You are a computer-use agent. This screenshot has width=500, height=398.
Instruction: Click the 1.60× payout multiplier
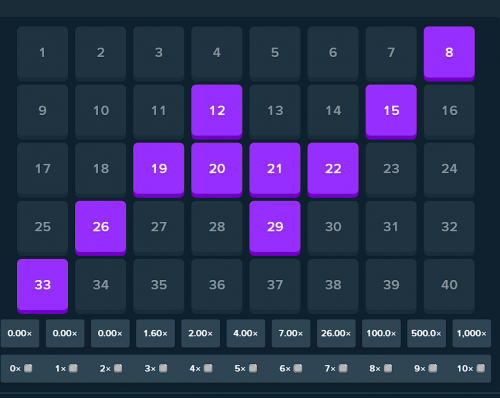(155, 333)
